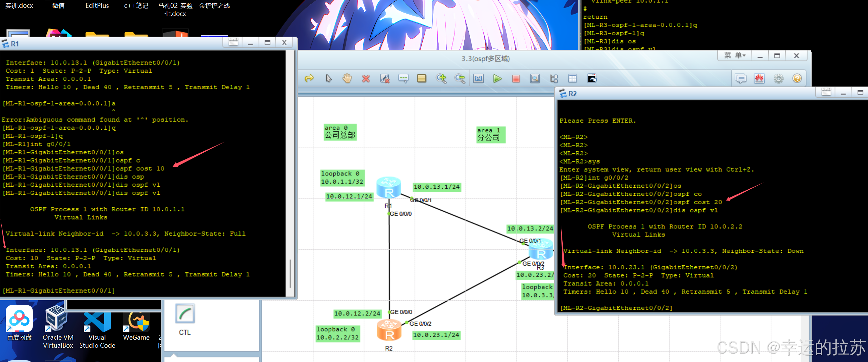Click the red X delete tool
The image size is (868, 362).
pyautogui.click(x=366, y=78)
